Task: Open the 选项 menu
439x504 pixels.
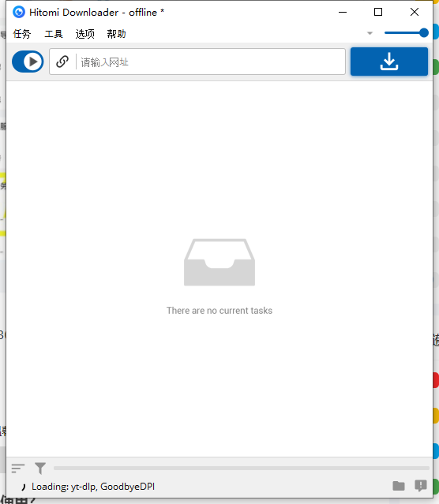Action: [85, 33]
